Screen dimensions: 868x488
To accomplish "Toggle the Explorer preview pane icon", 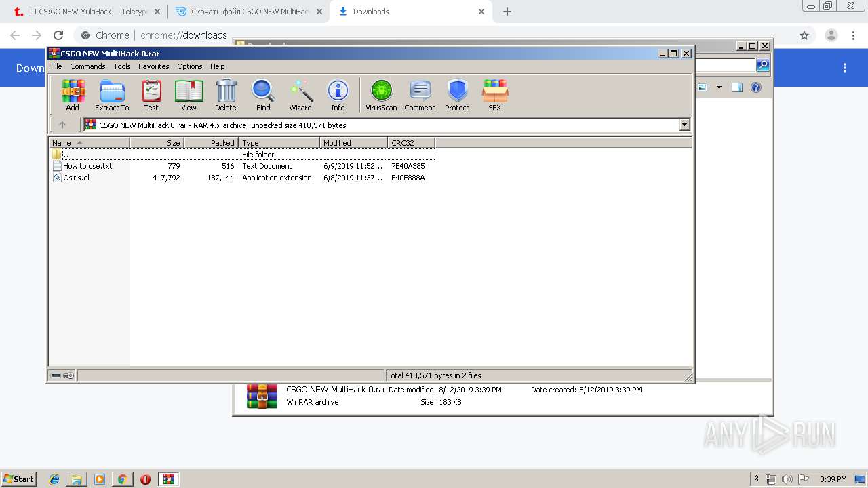I will (737, 87).
